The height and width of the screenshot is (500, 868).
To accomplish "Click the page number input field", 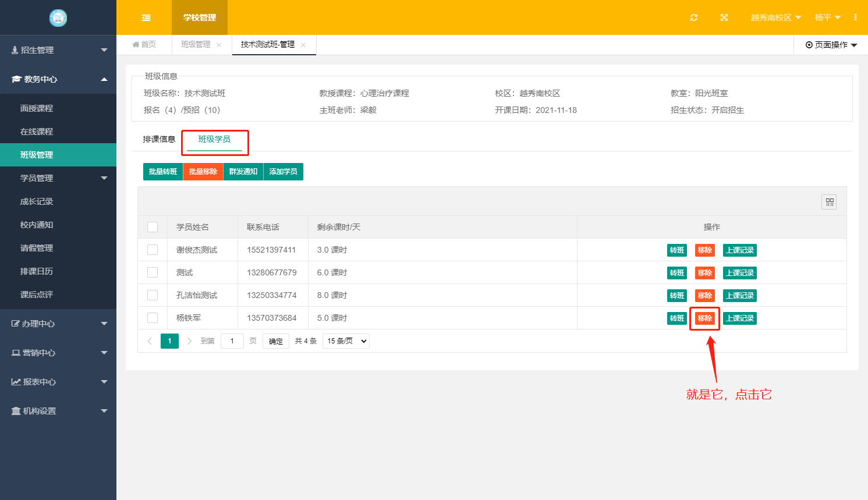I will click(232, 341).
